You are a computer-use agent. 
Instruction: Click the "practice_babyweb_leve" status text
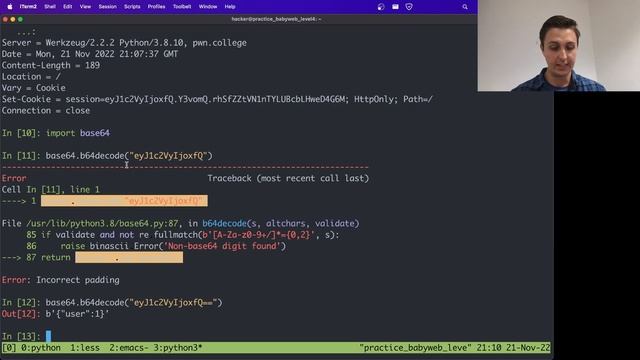(x=416, y=348)
